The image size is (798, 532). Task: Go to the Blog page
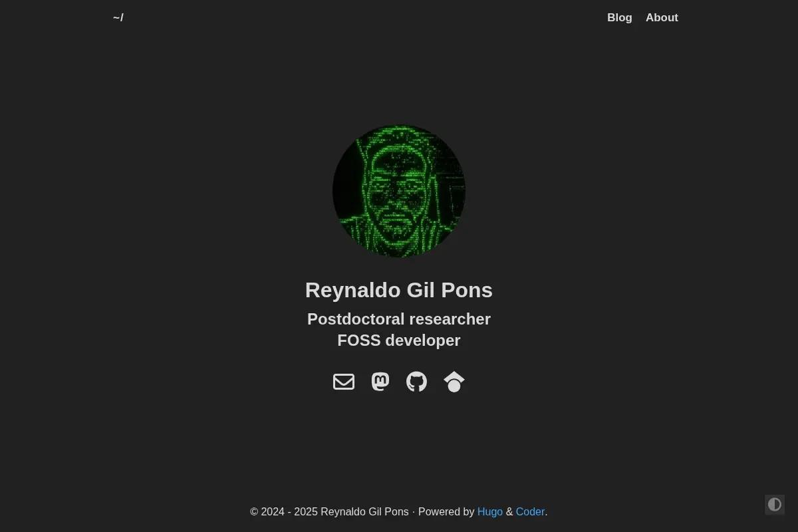620,18
